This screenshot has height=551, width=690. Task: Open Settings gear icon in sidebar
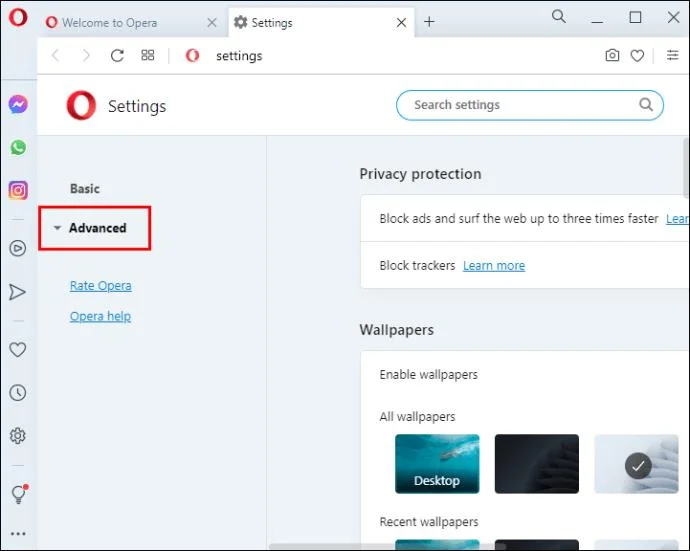[x=18, y=436]
